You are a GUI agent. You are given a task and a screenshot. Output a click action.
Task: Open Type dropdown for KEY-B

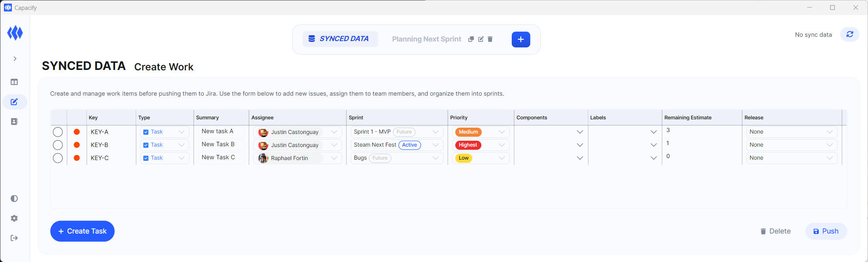coord(165,145)
